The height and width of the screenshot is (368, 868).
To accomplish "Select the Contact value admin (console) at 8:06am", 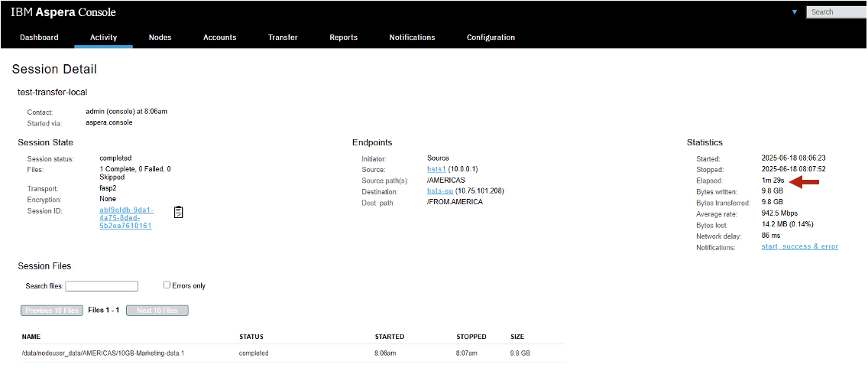I will click(x=127, y=112).
